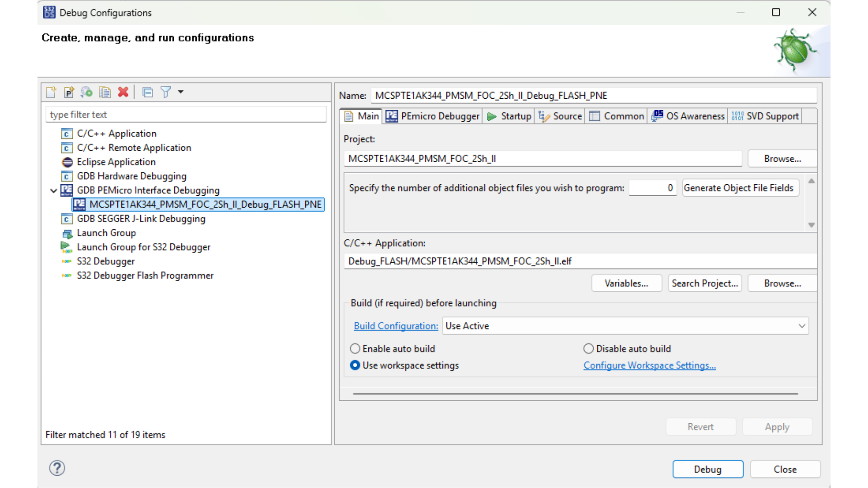Viewport: 868px width, 488px height.
Task: Open Configure Workspace Settings link
Action: click(650, 365)
